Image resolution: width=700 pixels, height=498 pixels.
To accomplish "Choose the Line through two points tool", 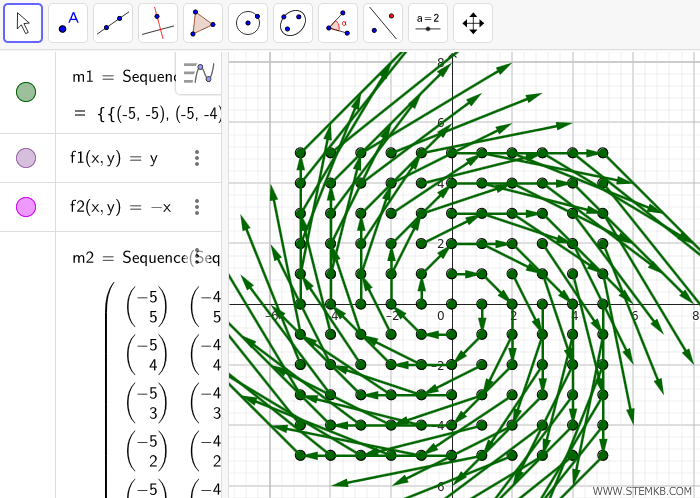I will [113, 23].
